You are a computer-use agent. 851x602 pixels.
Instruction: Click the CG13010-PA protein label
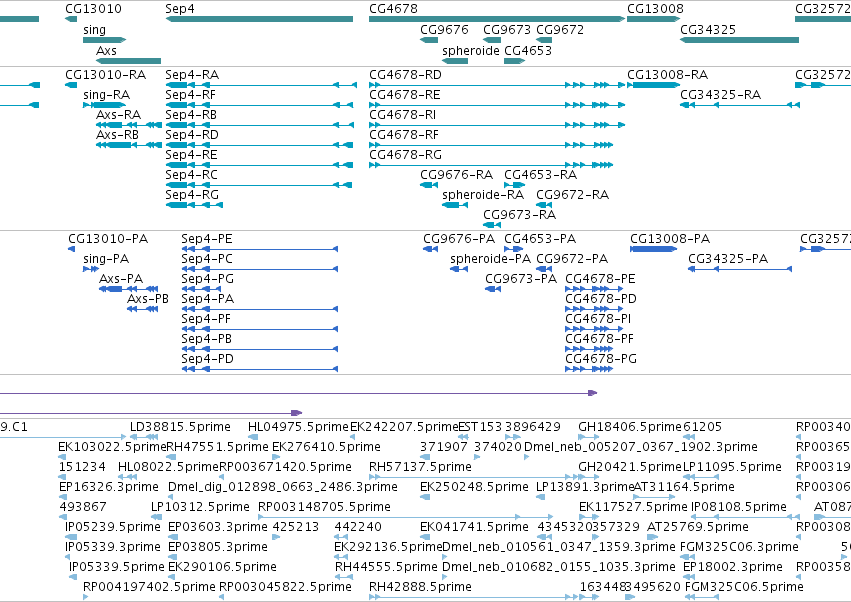(x=108, y=239)
